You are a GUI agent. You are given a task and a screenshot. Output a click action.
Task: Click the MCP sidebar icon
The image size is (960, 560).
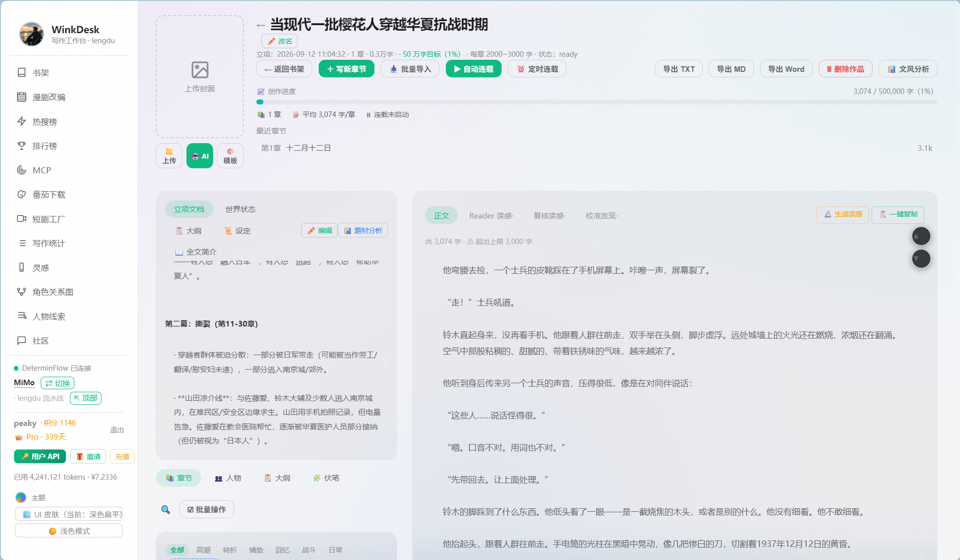(22, 170)
